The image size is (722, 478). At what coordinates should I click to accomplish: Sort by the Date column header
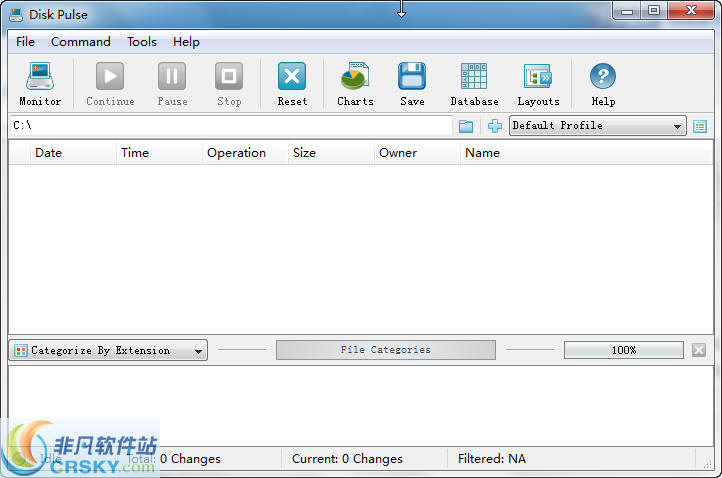tap(73, 153)
